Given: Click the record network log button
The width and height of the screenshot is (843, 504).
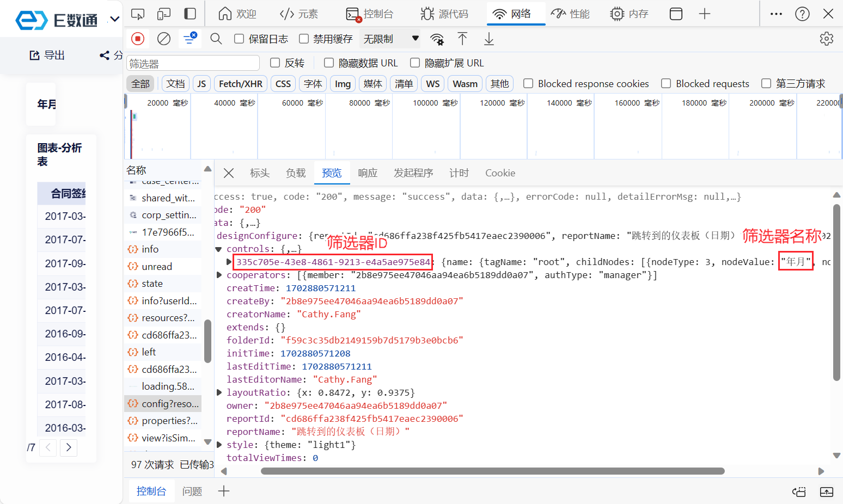Looking at the screenshot, I should pos(138,39).
